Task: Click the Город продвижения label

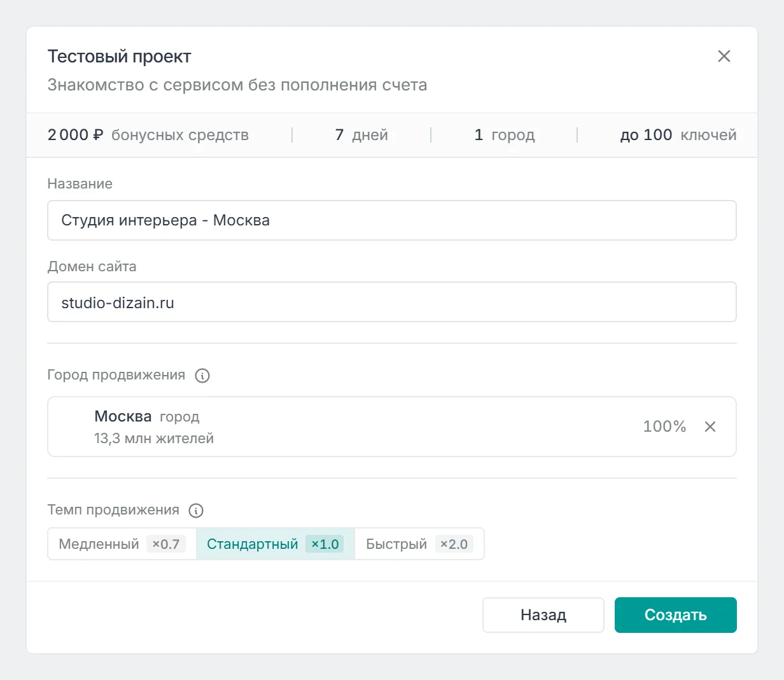Action: pyautogui.click(x=116, y=375)
